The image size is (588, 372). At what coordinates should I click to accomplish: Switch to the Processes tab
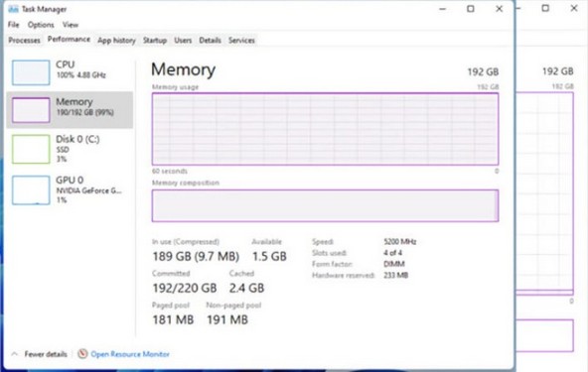coord(25,40)
